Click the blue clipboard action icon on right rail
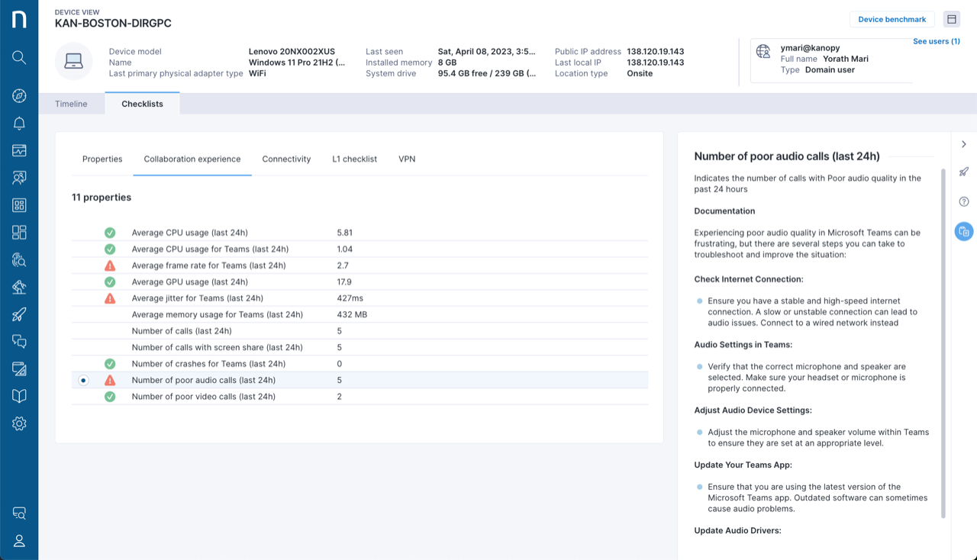The width and height of the screenshot is (977, 560). point(963,231)
